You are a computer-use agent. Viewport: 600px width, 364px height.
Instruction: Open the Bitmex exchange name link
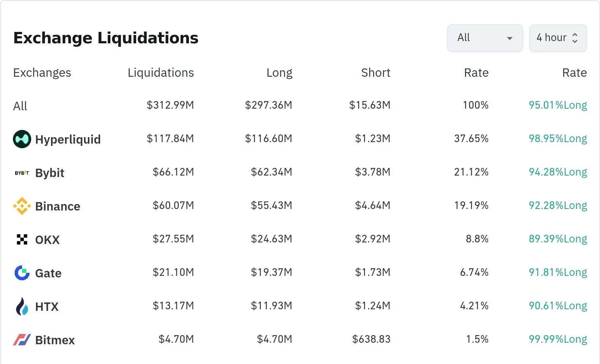pyautogui.click(x=55, y=340)
